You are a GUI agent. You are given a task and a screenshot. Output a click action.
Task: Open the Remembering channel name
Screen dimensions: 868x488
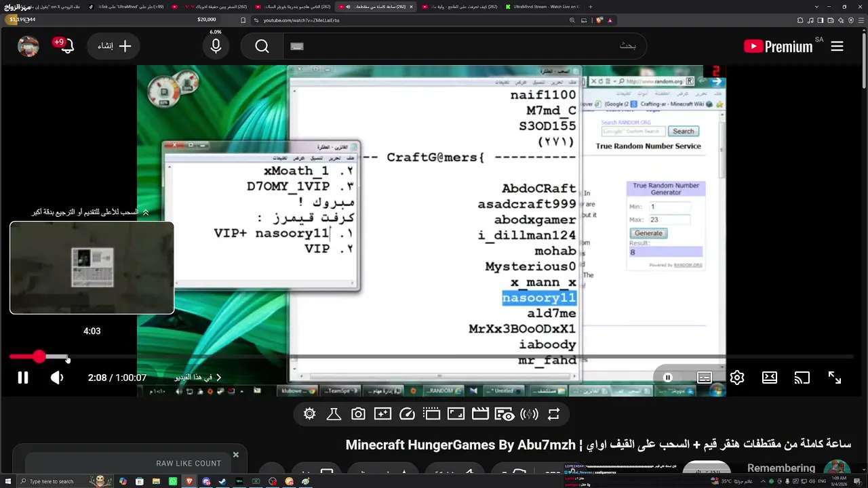pyautogui.click(x=781, y=468)
